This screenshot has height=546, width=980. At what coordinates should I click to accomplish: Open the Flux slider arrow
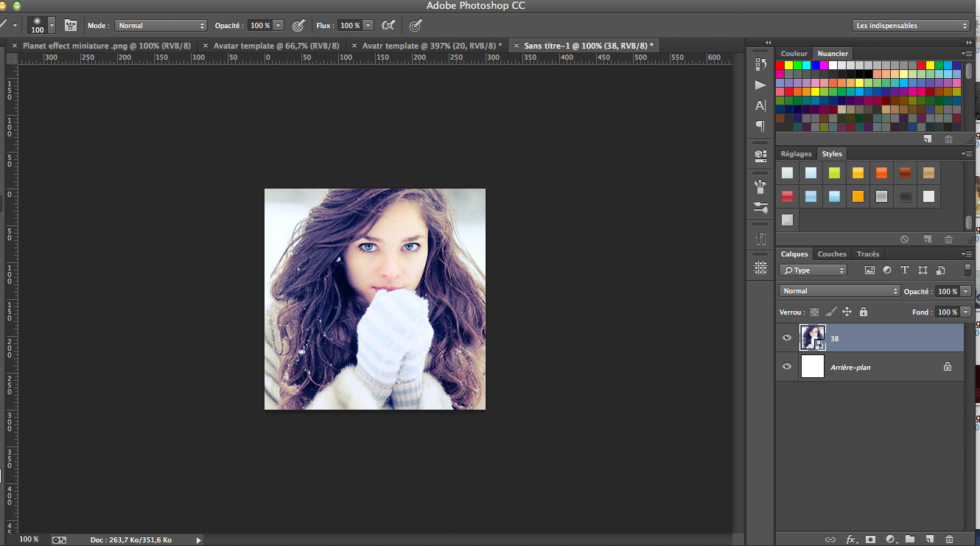tap(368, 25)
